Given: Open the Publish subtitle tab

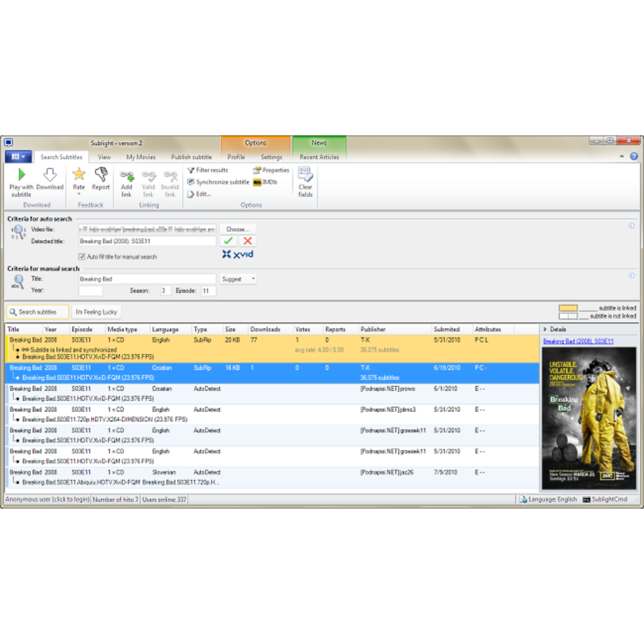Looking at the screenshot, I should 191,157.
